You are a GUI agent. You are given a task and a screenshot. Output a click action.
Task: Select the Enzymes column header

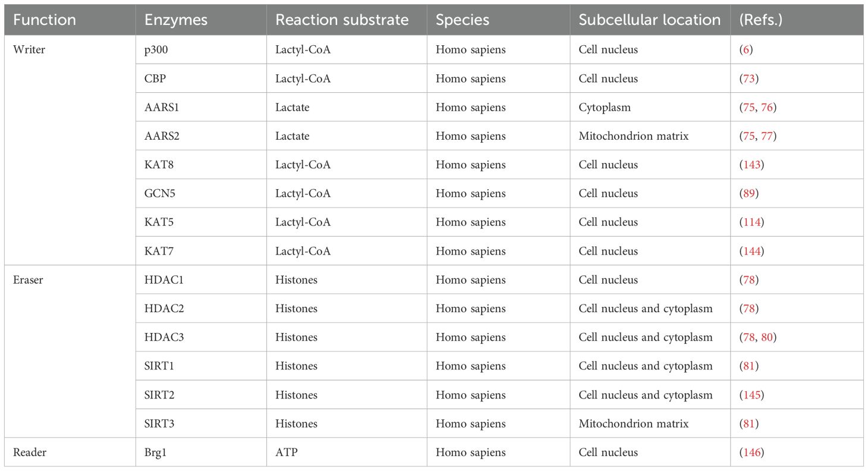pos(175,20)
